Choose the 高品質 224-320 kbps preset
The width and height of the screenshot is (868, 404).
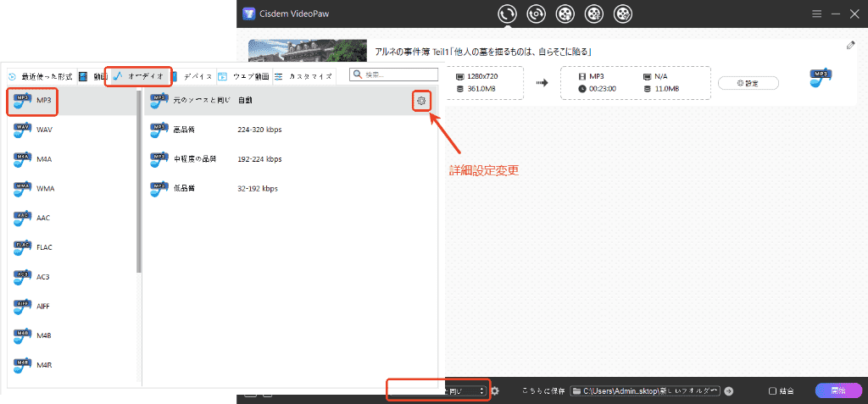click(293, 130)
